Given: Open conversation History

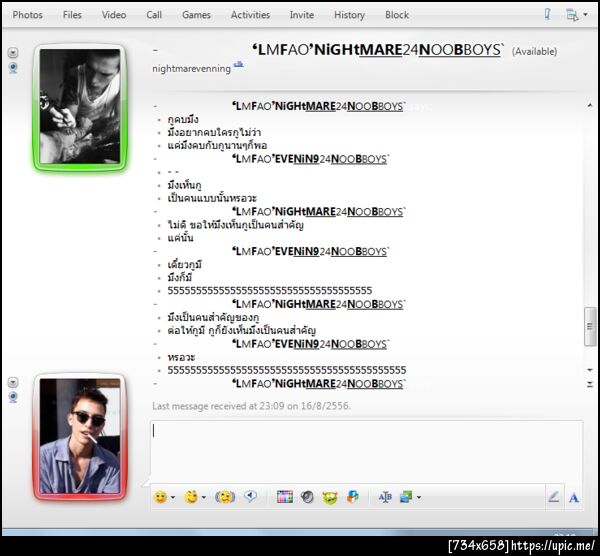Looking at the screenshot, I should click(x=349, y=15).
